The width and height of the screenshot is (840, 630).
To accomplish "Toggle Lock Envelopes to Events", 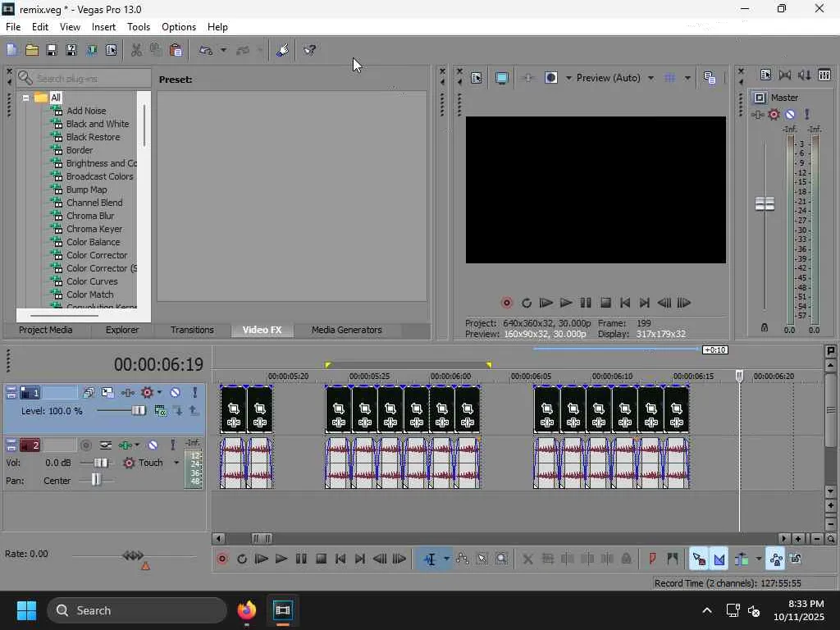I will [776, 559].
